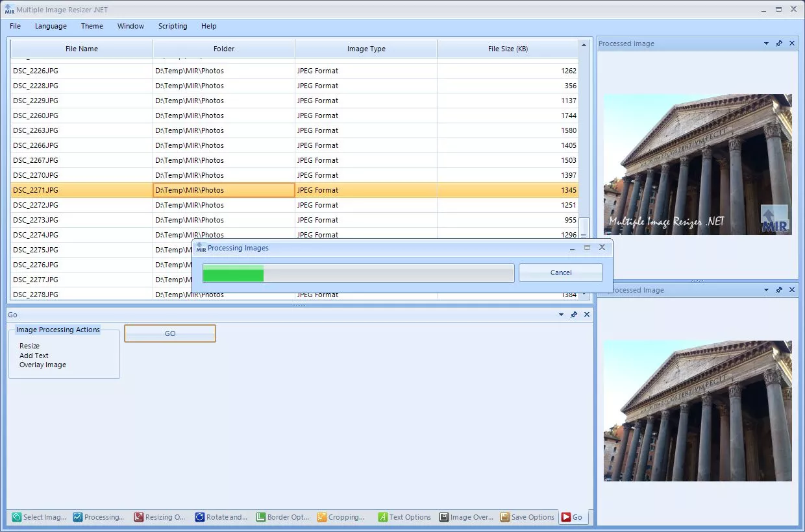Pin the upper Processed Image panel
Image resolution: width=805 pixels, height=532 pixels.
[779, 43]
